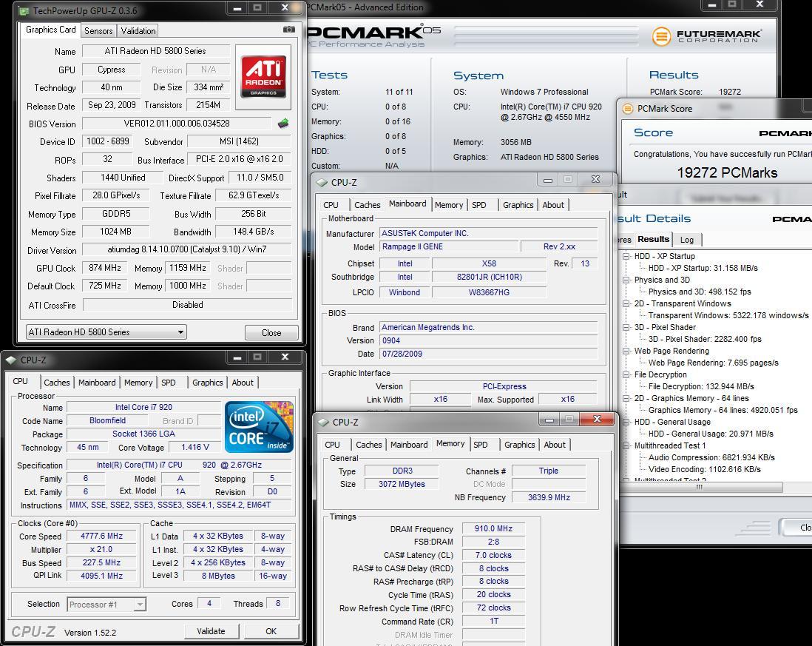Collapse the Physics and 3D tree node

pyautogui.click(x=626, y=280)
